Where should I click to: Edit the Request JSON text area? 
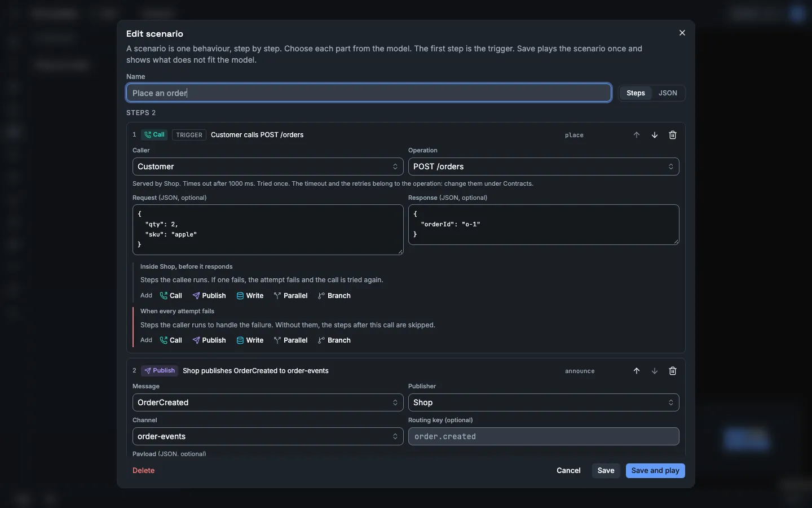[268, 230]
